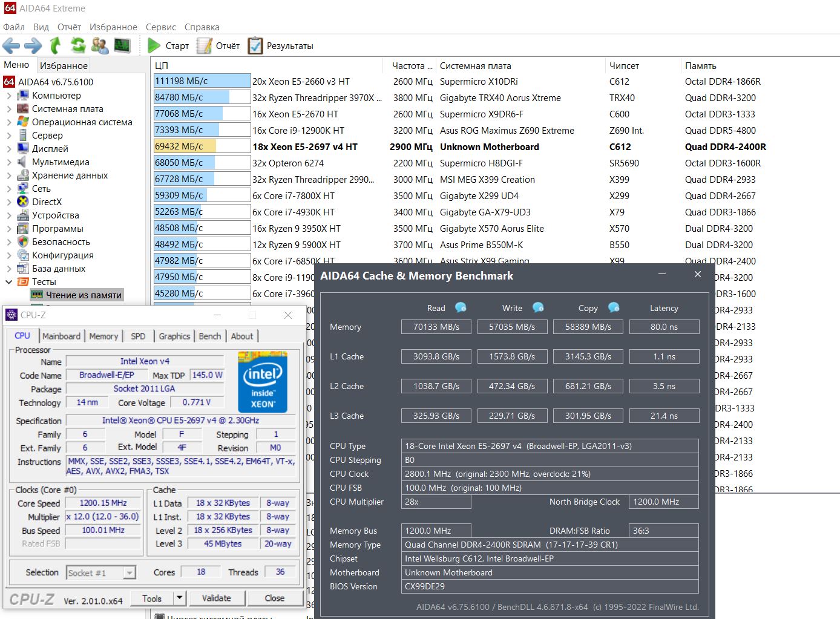Click the Результаты clipboard icon
Viewport: 840px width, 619px height.
[255, 46]
